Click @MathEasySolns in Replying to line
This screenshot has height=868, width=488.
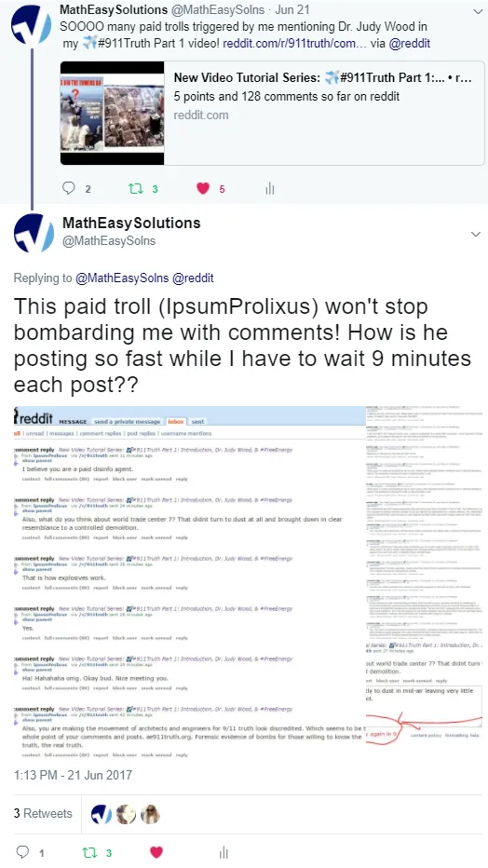pyautogui.click(x=122, y=278)
